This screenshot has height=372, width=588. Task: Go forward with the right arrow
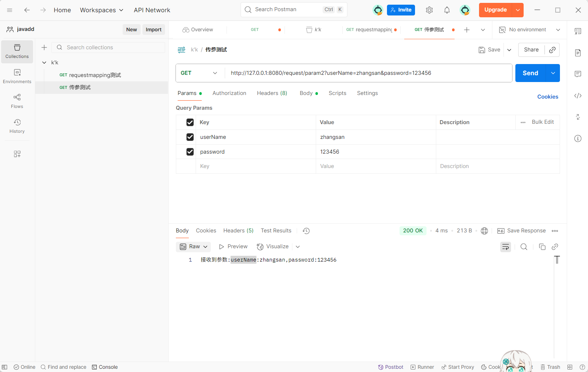point(43,10)
